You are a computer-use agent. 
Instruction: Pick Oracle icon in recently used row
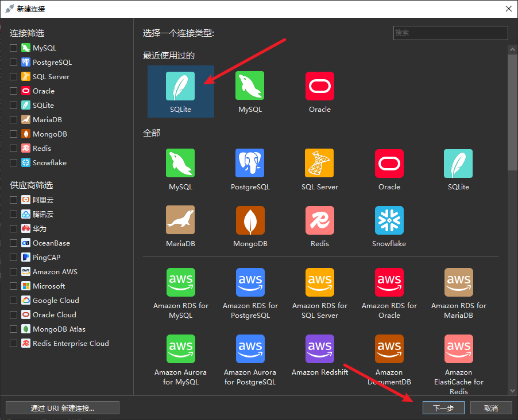pyautogui.click(x=320, y=86)
